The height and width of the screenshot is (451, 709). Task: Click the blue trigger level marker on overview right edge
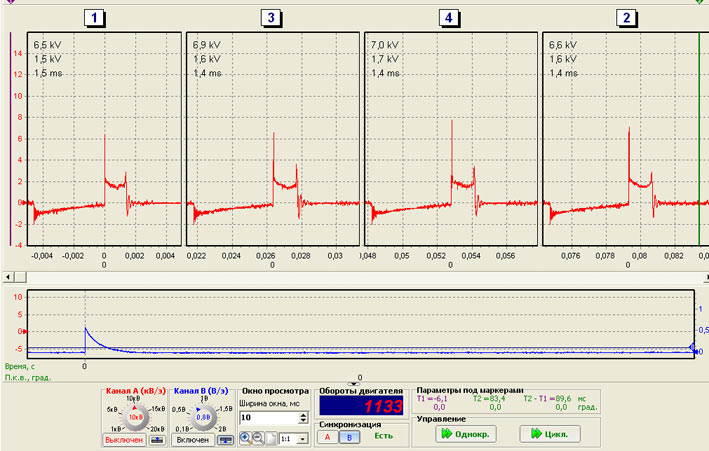coord(692,347)
